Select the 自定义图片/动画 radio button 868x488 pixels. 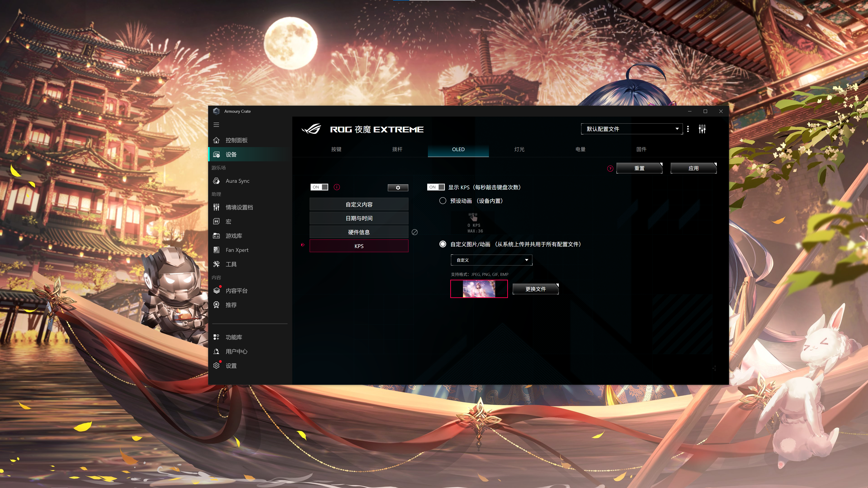click(x=443, y=244)
